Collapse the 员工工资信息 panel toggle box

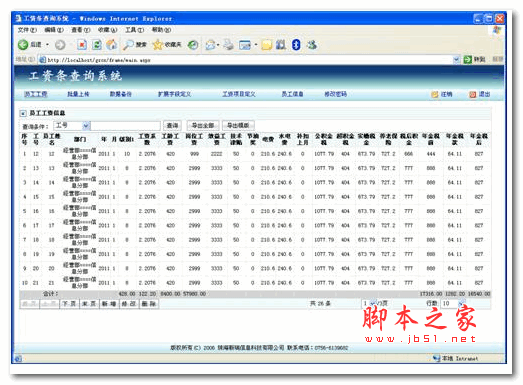pyautogui.click(x=23, y=113)
